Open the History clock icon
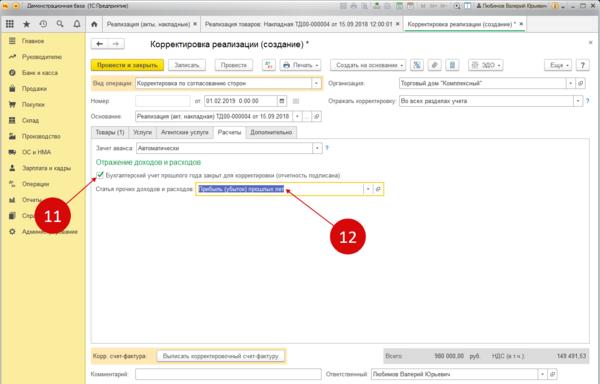600x384 pixels. pos(43,24)
